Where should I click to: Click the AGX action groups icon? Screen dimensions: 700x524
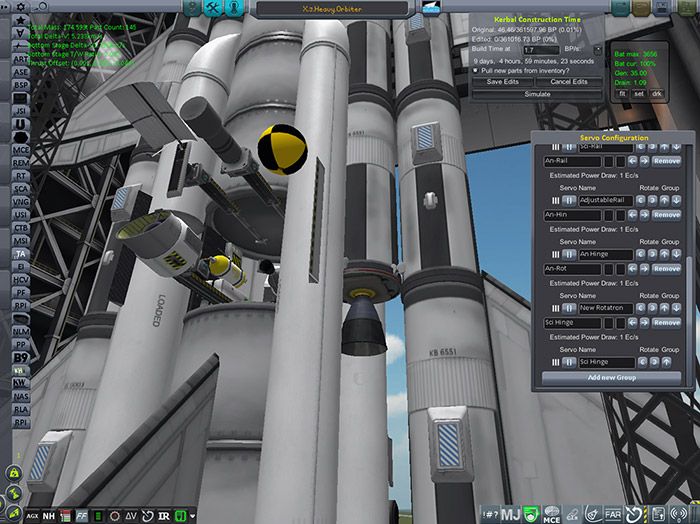tap(32, 516)
